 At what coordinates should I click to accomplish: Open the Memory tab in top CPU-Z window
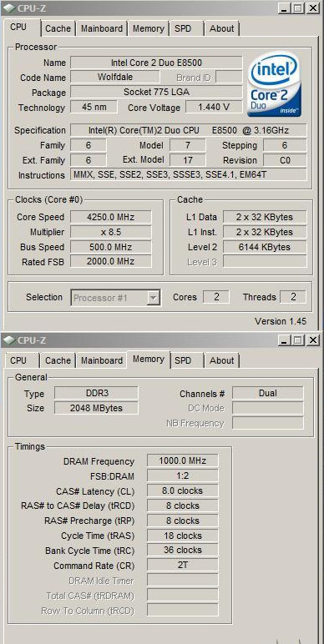tap(148, 28)
